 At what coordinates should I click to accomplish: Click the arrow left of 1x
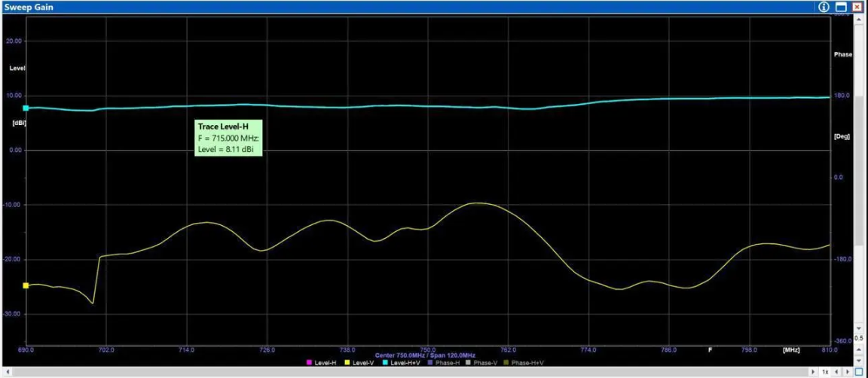pos(813,372)
